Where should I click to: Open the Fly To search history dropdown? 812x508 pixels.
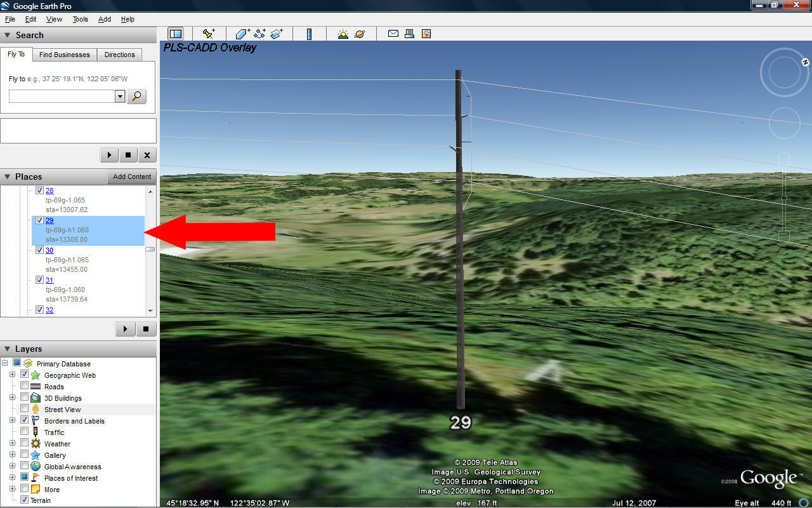pyautogui.click(x=120, y=96)
